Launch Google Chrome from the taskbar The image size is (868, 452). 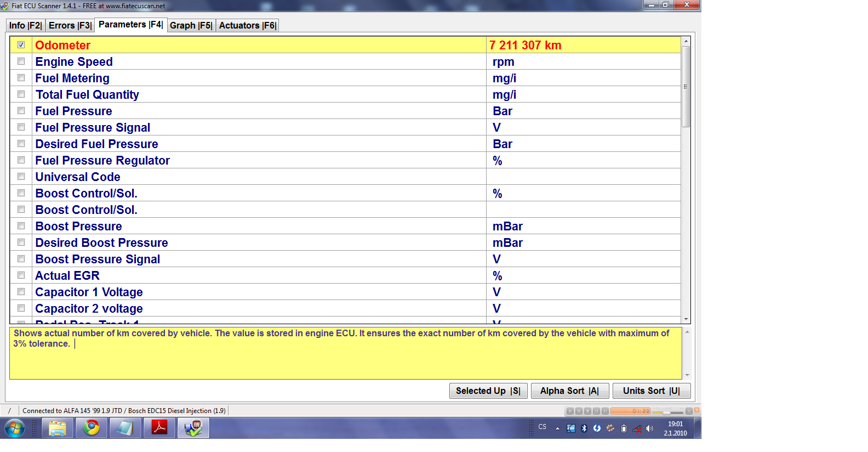tap(92, 428)
